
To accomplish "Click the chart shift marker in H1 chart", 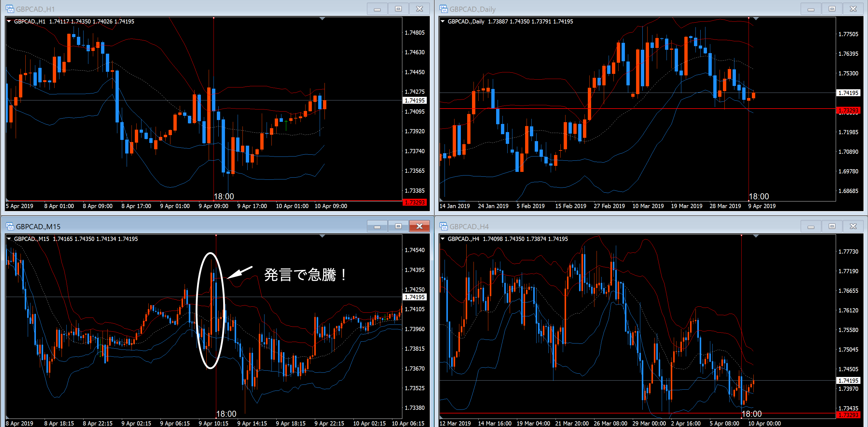I will (322, 19).
